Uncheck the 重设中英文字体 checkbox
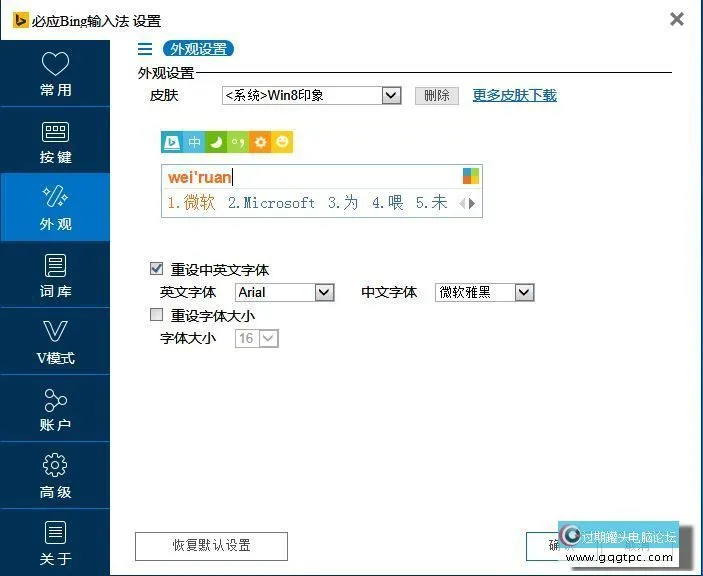Screen dimensions: 703x576 tap(156, 269)
